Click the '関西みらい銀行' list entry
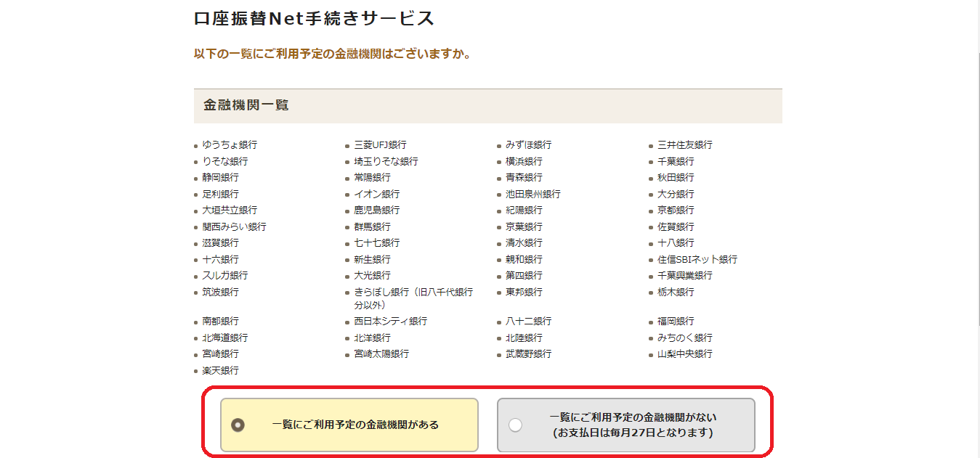Screen dimensions: 980x458 tap(234, 226)
